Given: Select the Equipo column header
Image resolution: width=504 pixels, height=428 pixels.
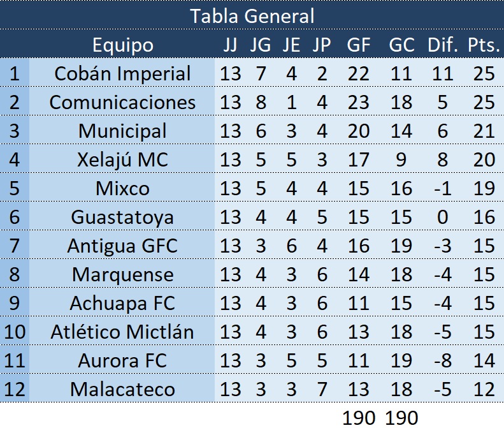Looking at the screenshot, I should click(122, 45).
